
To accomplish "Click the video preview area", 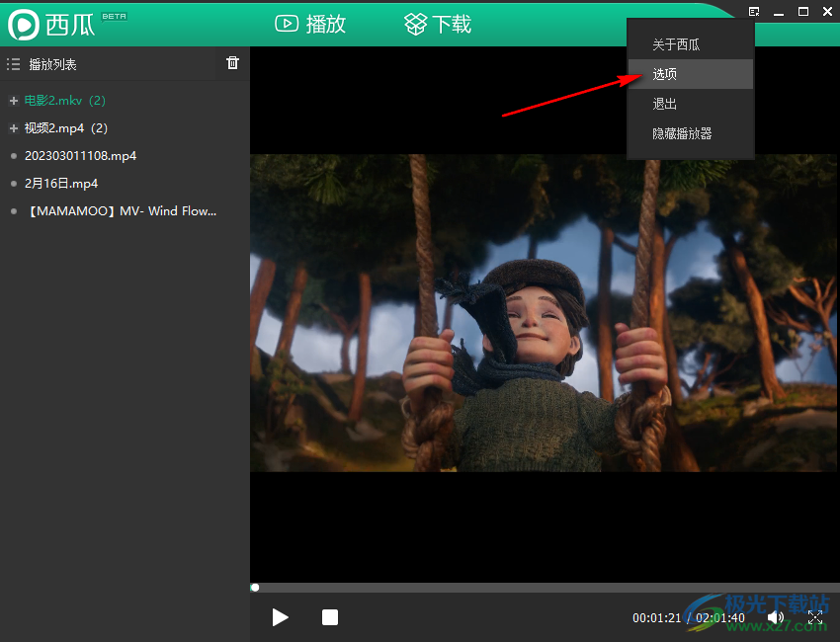I will click(x=545, y=313).
